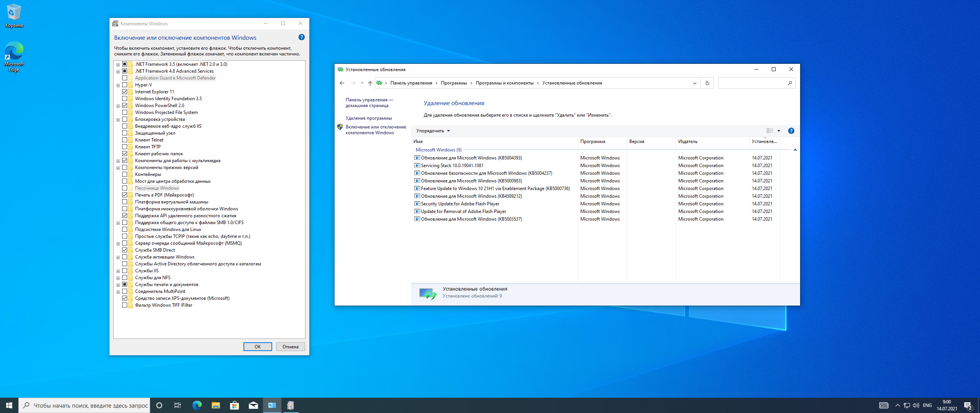This screenshot has height=413, width=980.
Task: Toggle .NET Framework 3.5 checkbox
Action: [124, 64]
